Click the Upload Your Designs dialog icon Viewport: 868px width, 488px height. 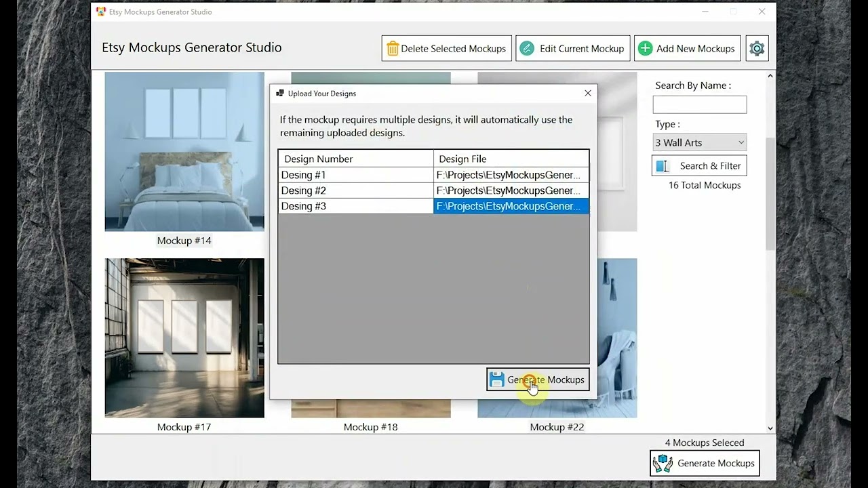(280, 94)
